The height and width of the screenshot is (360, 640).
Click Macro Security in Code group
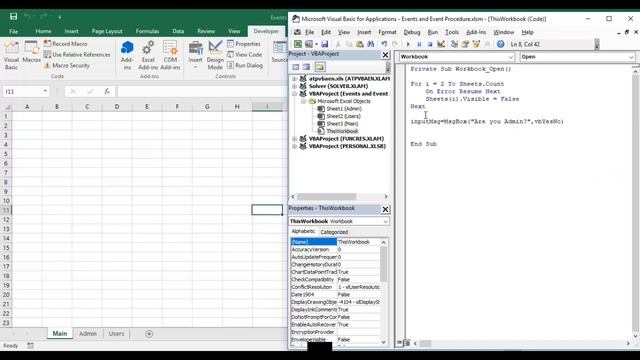[x=67, y=65]
